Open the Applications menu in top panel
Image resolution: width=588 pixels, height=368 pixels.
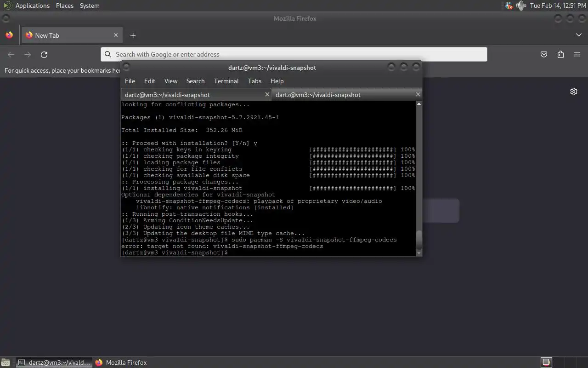[32, 6]
